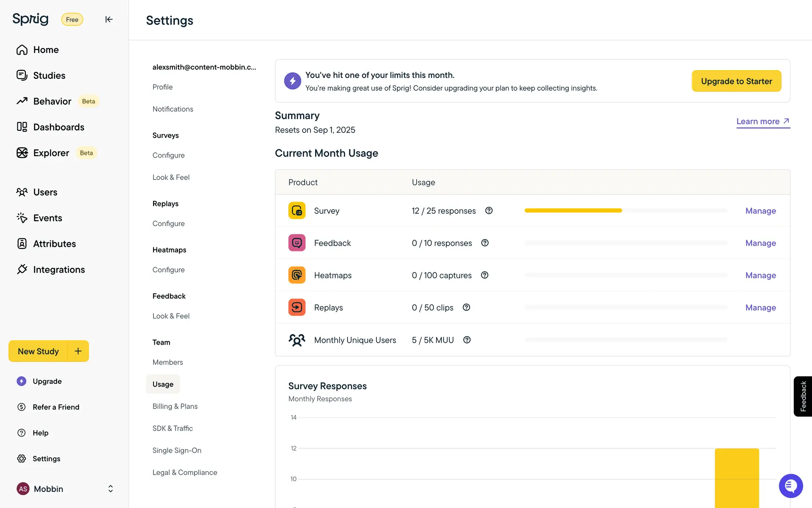Click Manage for Survey usage
The height and width of the screenshot is (508, 812).
760,211
